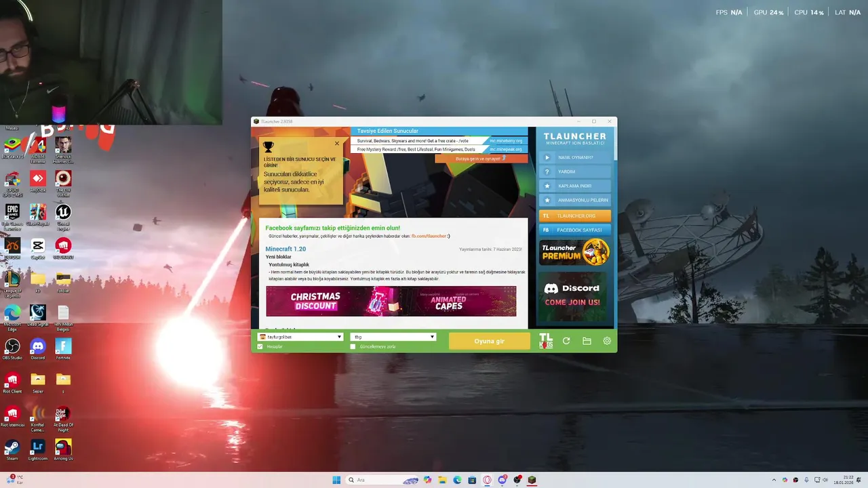The height and width of the screenshot is (488, 868).
Task: Follow the fb.com/tlauncher link
Action: click(x=429, y=236)
